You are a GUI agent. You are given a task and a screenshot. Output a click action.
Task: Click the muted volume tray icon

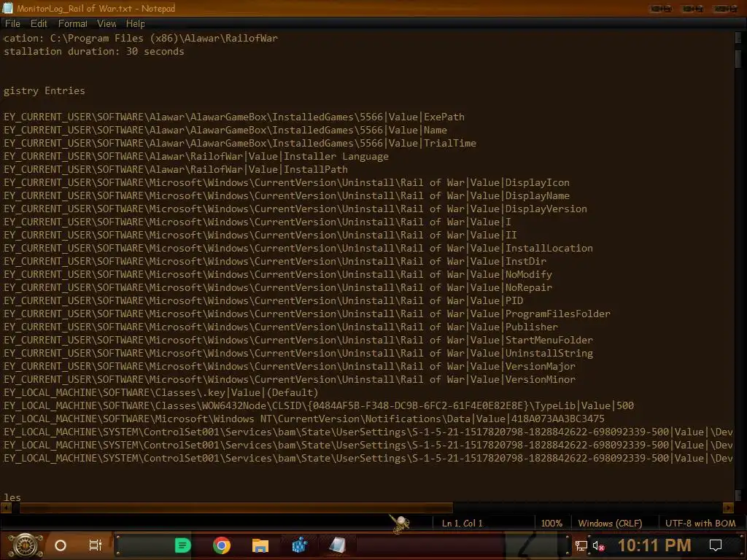(598, 546)
